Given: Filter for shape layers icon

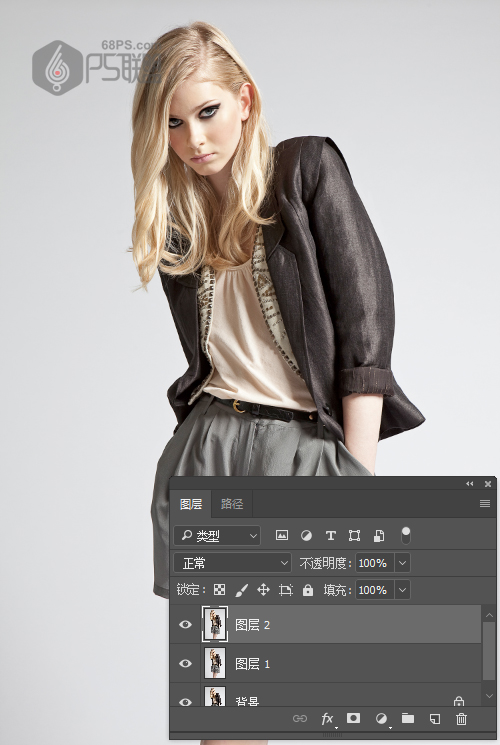Looking at the screenshot, I should [354, 535].
